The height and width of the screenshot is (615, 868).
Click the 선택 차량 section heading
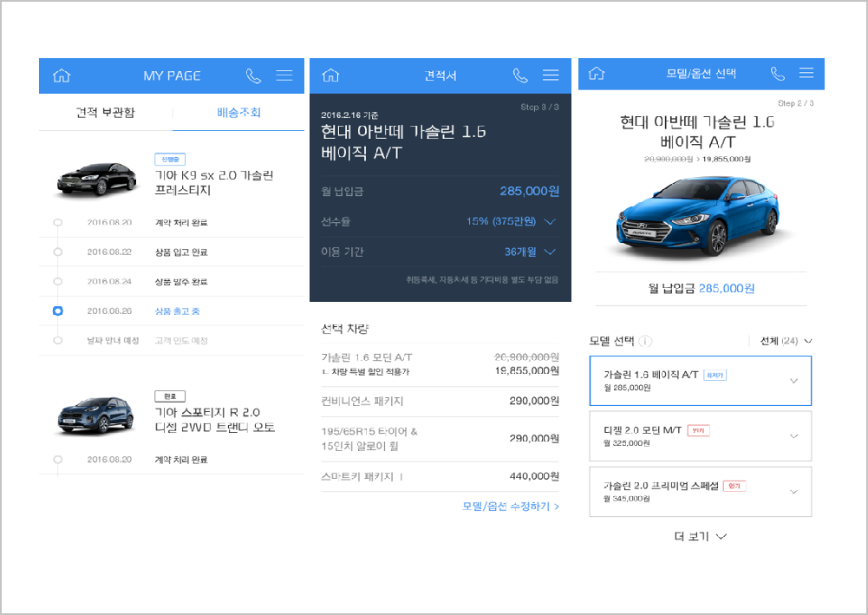(x=345, y=329)
